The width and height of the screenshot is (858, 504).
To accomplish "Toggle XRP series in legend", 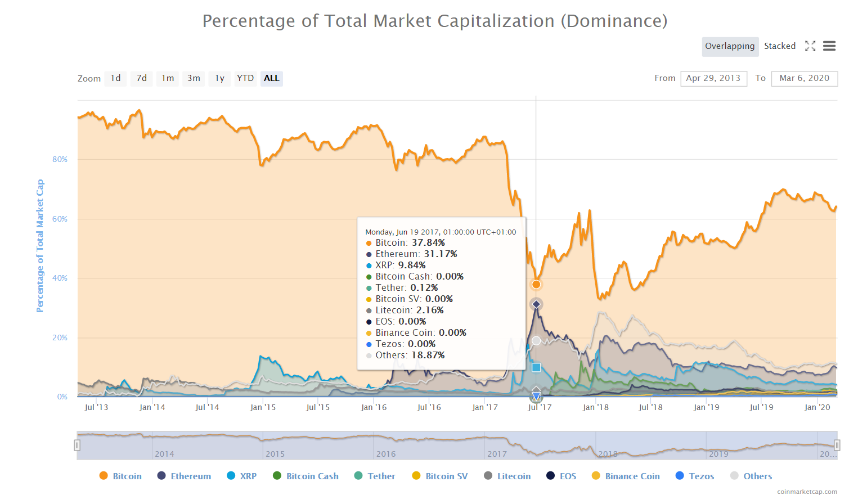I will [x=242, y=476].
